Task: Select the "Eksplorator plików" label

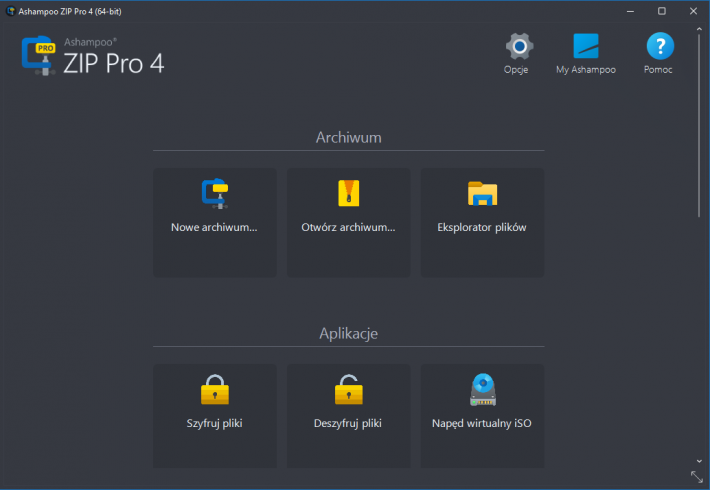Action: coord(482,227)
